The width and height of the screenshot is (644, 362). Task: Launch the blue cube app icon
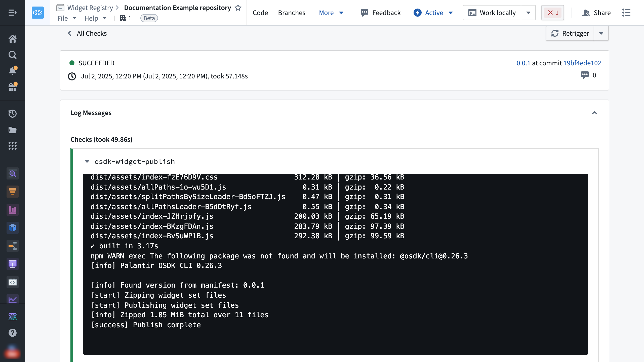coord(13,228)
